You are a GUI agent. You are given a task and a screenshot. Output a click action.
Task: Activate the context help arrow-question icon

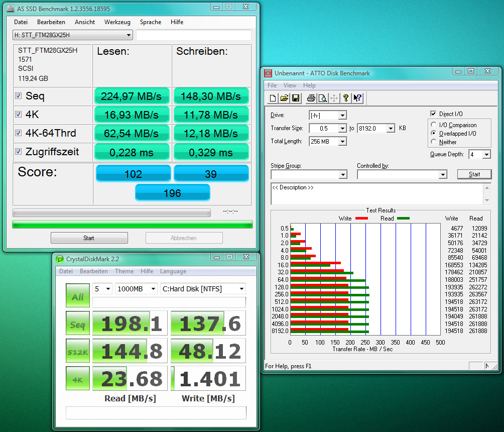click(357, 98)
